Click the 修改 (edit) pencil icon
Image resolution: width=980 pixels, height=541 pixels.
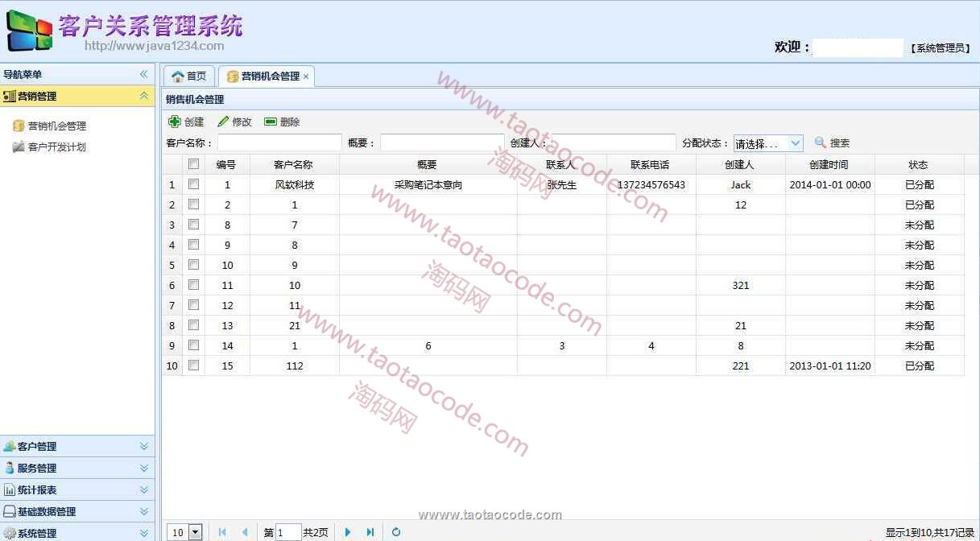(x=223, y=122)
